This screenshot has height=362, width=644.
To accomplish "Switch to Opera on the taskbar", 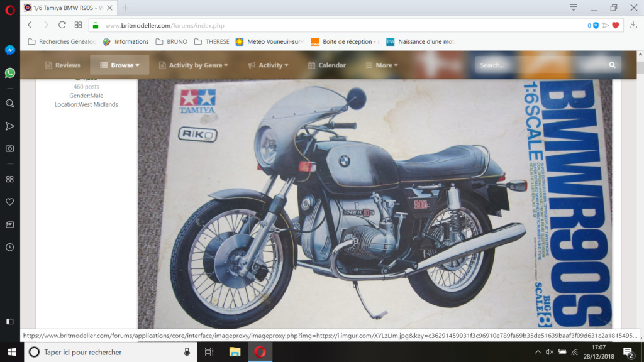I will 260,352.
